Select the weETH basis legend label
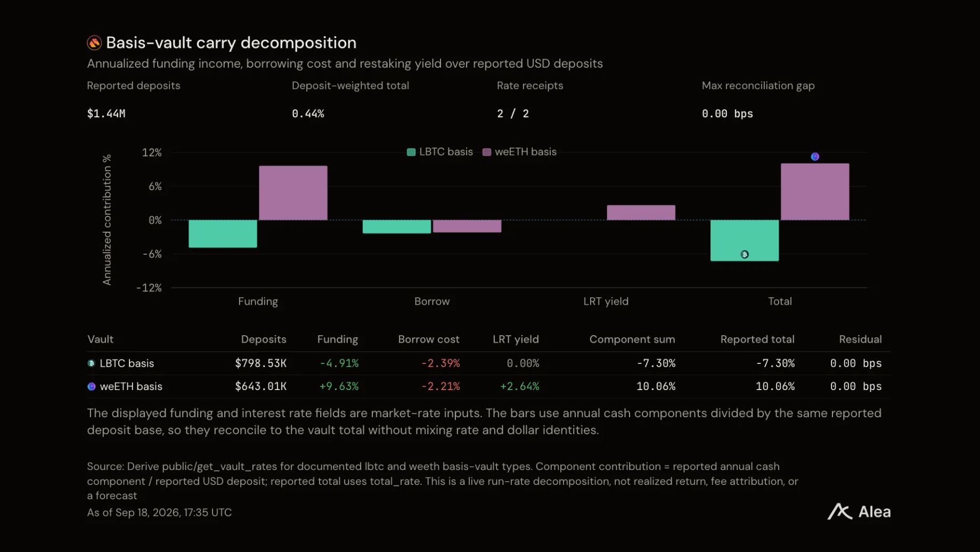The image size is (980, 552). click(x=526, y=152)
